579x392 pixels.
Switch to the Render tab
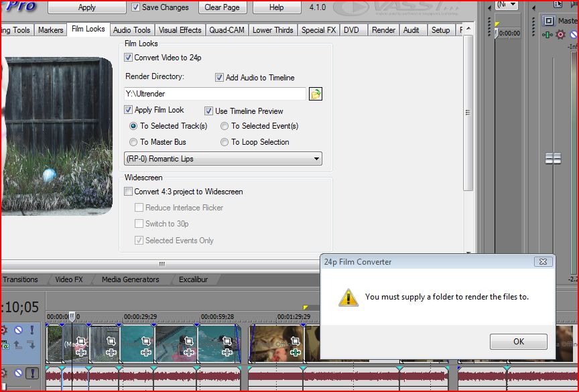[x=384, y=30]
